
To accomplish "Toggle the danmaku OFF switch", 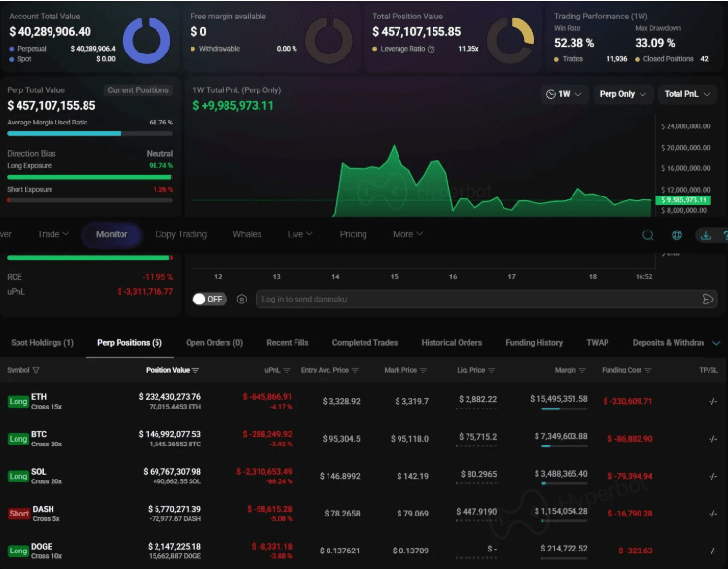I will point(210,300).
